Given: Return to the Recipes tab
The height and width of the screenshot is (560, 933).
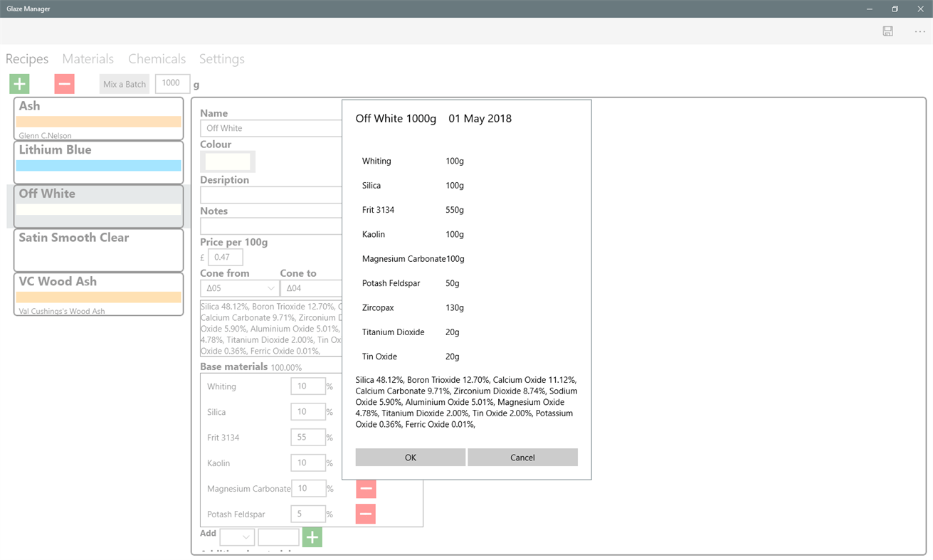Looking at the screenshot, I should click(26, 59).
